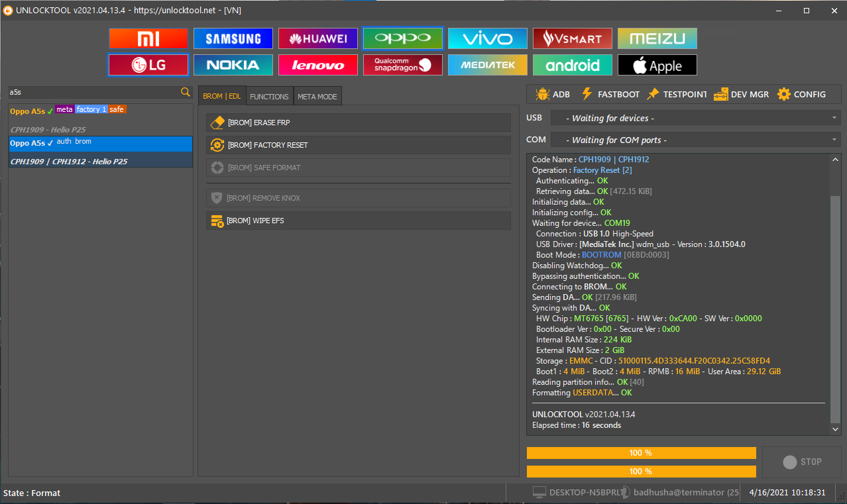Click the ADB bug icon
The height and width of the screenshot is (504, 847).
542,94
